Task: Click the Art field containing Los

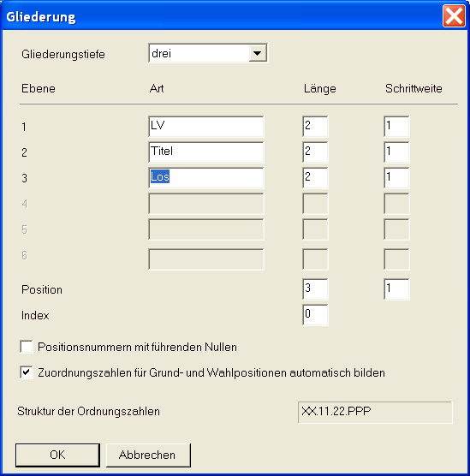Action: click(x=206, y=178)
